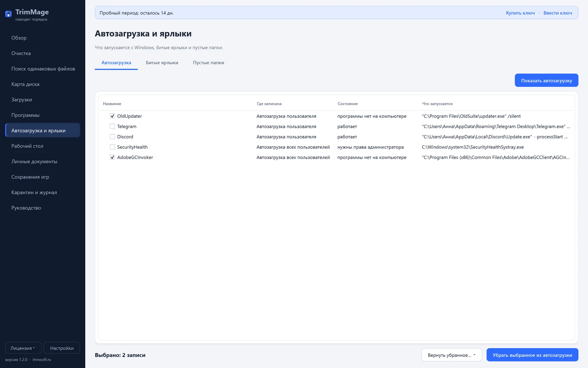Select the Telegram row's работает status
This screenshot has height=368, width=588.
347,126
